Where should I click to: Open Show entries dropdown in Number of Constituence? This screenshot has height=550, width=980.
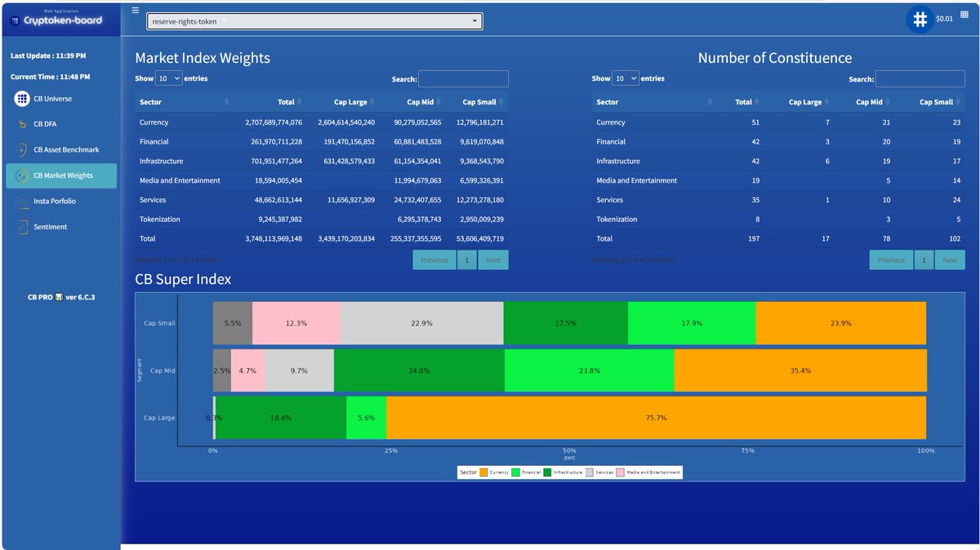[626, 78]
